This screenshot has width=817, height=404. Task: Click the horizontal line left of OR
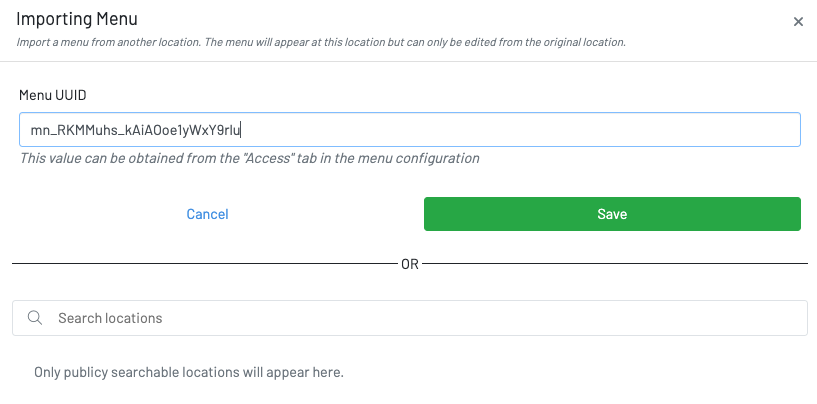pyautogui.click(x=200, y=264)
